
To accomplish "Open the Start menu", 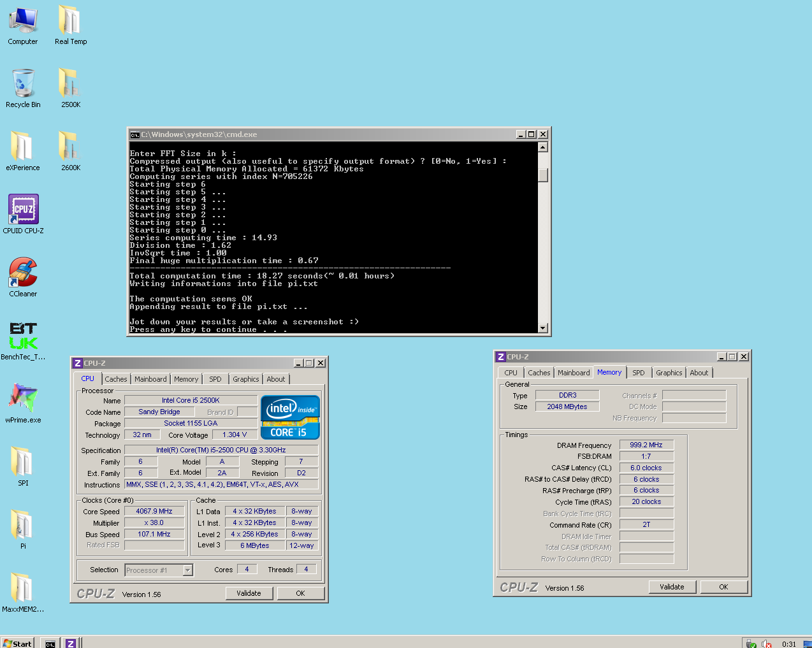I will [x=17, y=644].
